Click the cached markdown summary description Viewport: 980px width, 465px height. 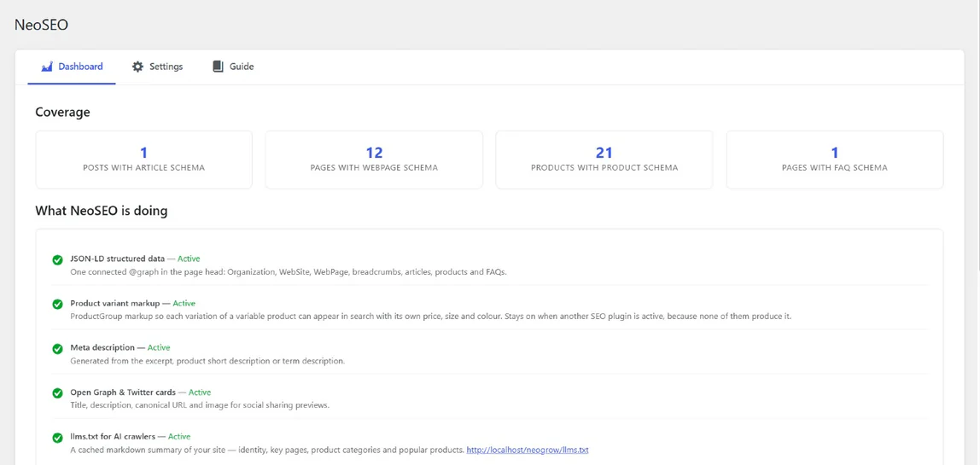267,450
